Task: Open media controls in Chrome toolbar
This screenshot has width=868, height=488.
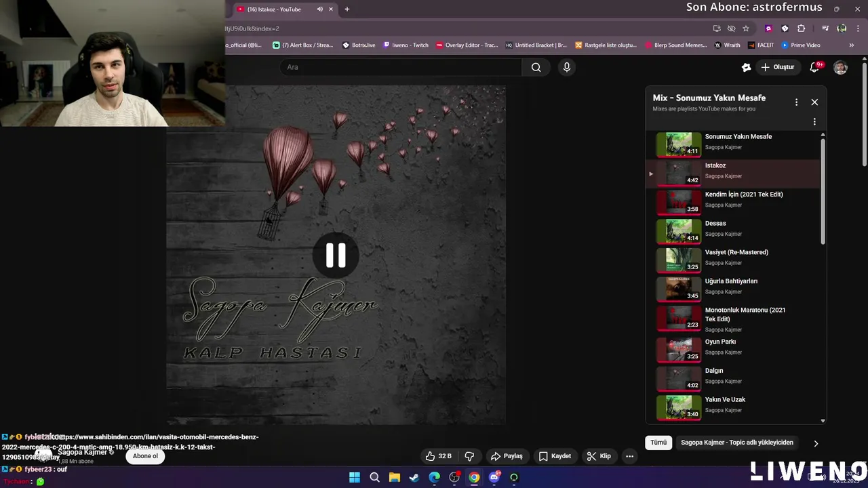Action: (x=825, y=28)
